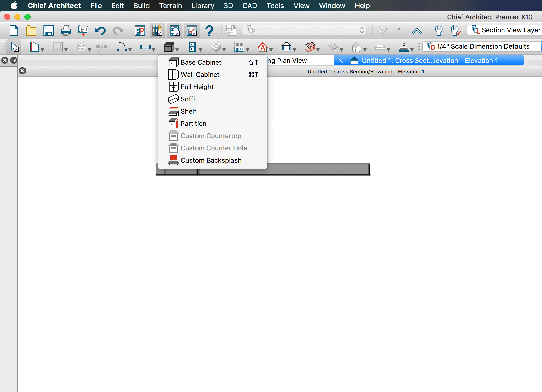Open the CAD menu
The height and width of the screenshot is (392, 542).
coord(249,6)
